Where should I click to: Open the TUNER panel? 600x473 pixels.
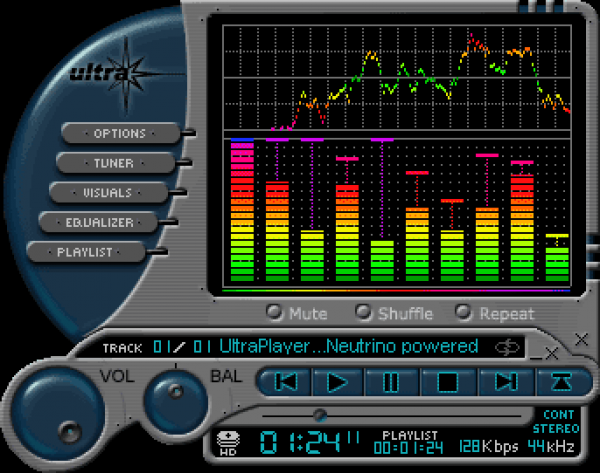click(x=115, y=163)
